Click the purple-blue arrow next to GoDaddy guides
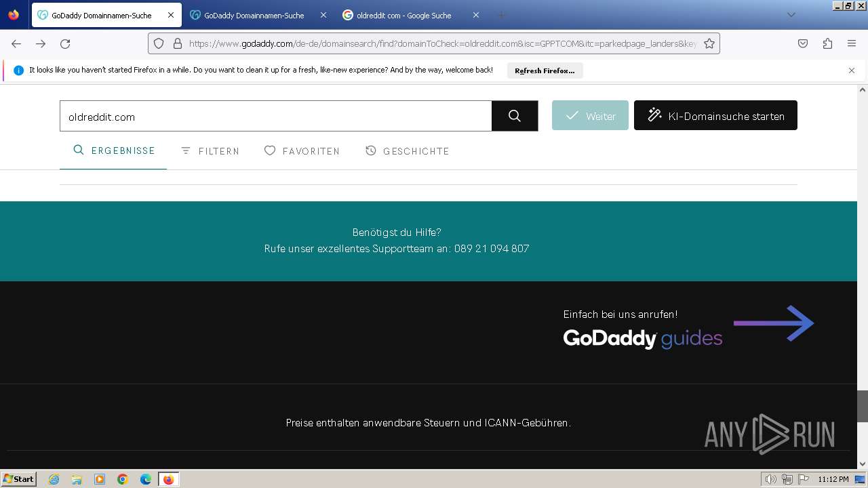Image resolution: width=868 pixels, height=488 pixels. pos(774,323)
